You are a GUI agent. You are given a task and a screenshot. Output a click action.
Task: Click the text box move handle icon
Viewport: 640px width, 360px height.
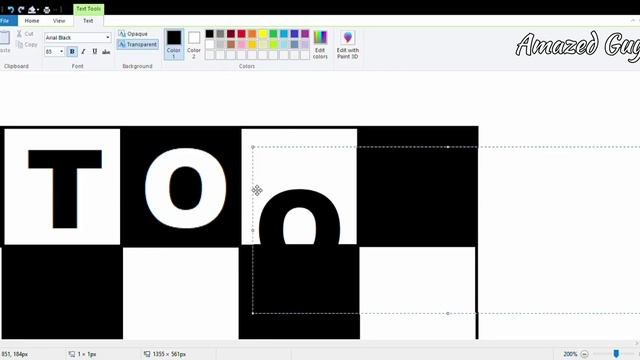pyautogui.click(x=257, y=190)
